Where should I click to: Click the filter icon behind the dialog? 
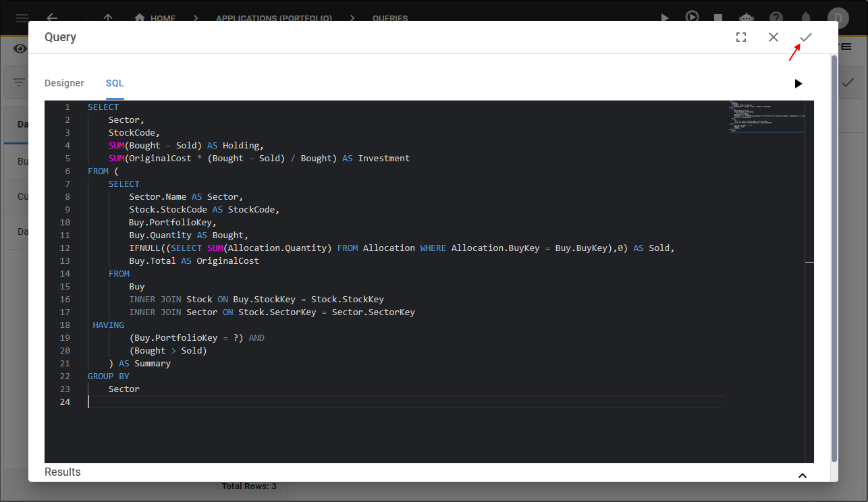(19, 82)
